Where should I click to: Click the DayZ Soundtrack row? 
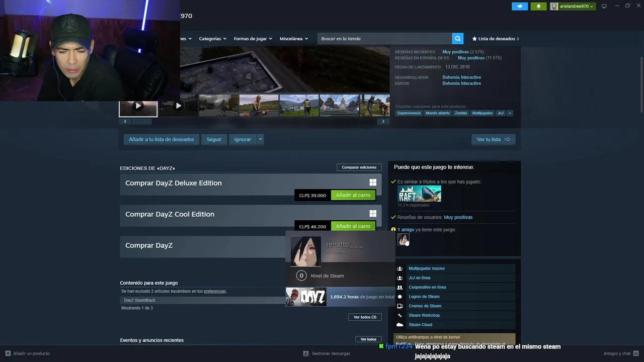[204, 300]
